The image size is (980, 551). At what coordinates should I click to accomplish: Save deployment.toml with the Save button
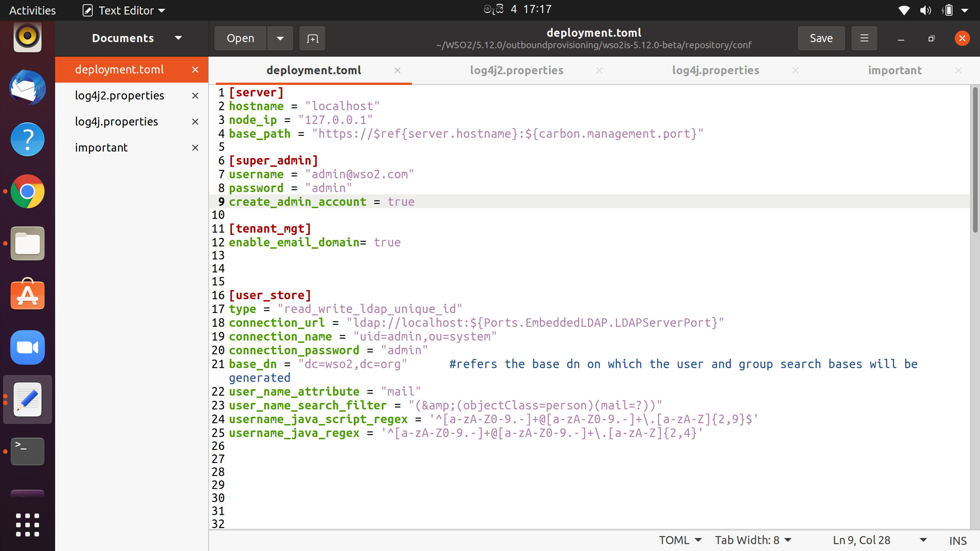pyautogui.click(x=821, y=38)
